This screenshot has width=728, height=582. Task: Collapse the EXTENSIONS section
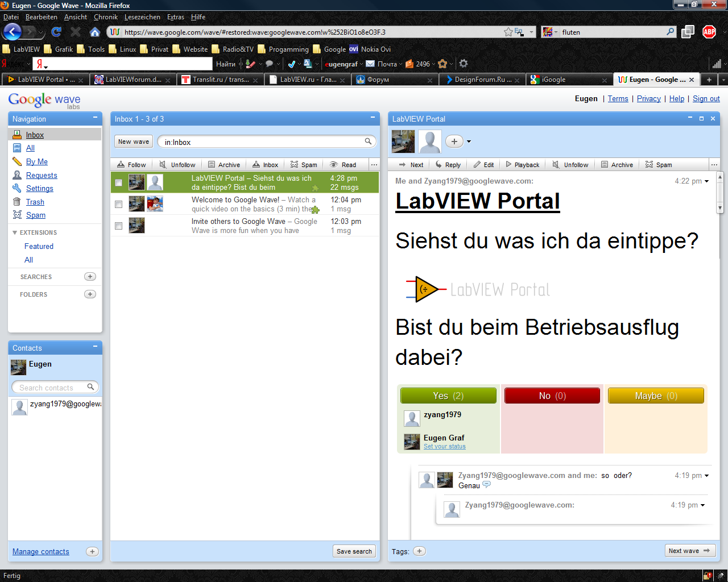(15, 232)
